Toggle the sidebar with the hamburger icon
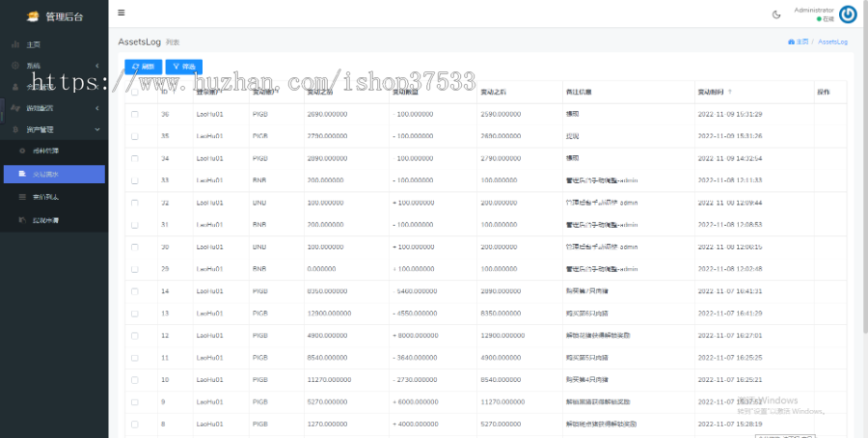Screen dimensions: 868x438 (122, 13)
